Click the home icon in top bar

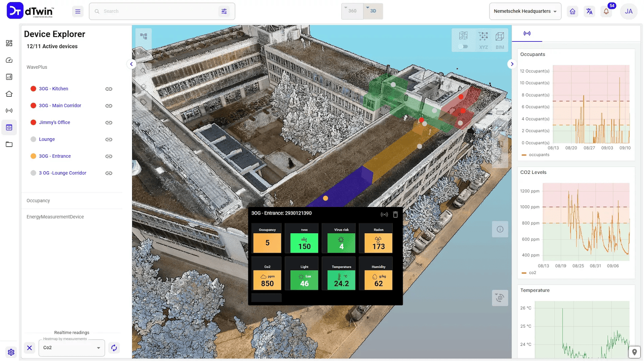(572, 12)
